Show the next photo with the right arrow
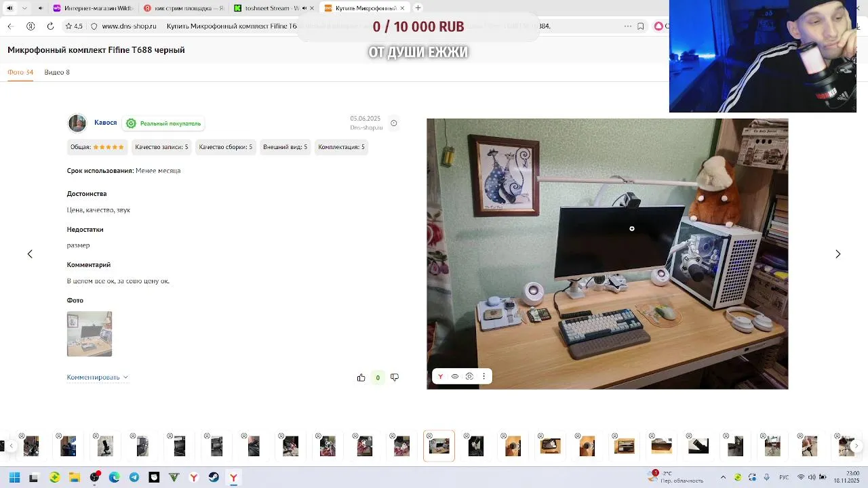 (x=838, y=253)
